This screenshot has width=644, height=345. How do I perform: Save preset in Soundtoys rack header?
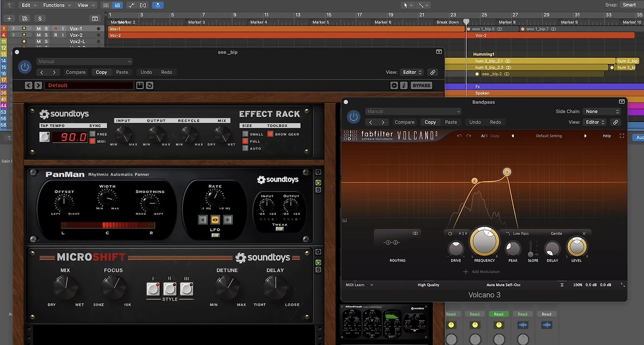click(140, 85)
